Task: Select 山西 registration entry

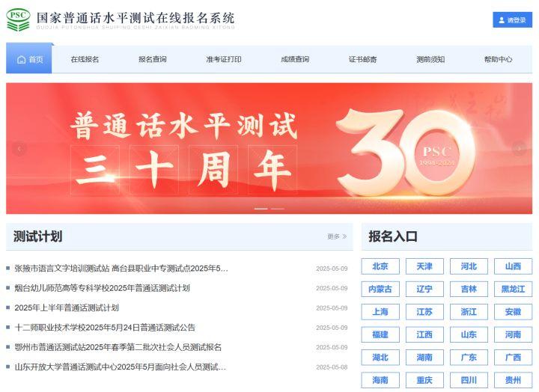Action: point(514,266)
